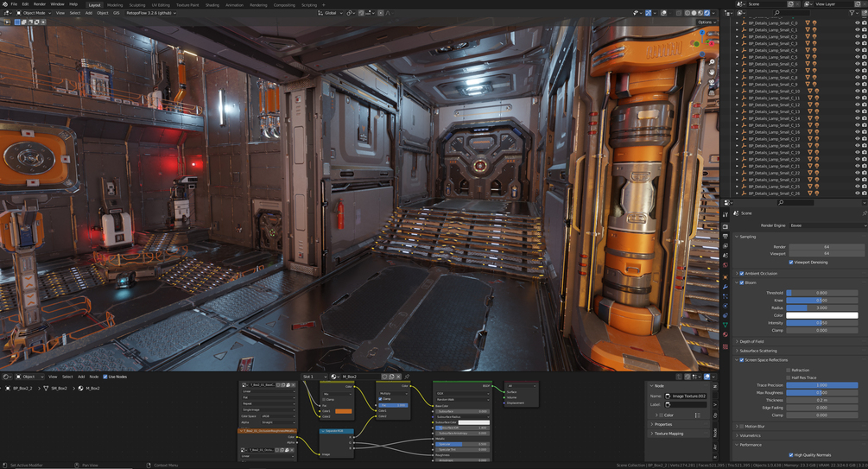Open Modifier wrench properties tab
Viewport: 868px width, 469px height.
click(x=725, y=286)
